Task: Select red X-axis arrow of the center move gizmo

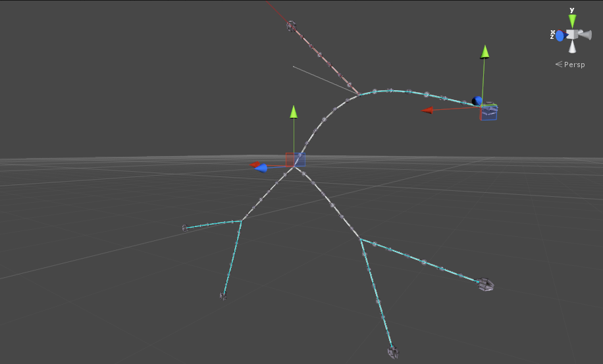Action: (x=255, y=165)
